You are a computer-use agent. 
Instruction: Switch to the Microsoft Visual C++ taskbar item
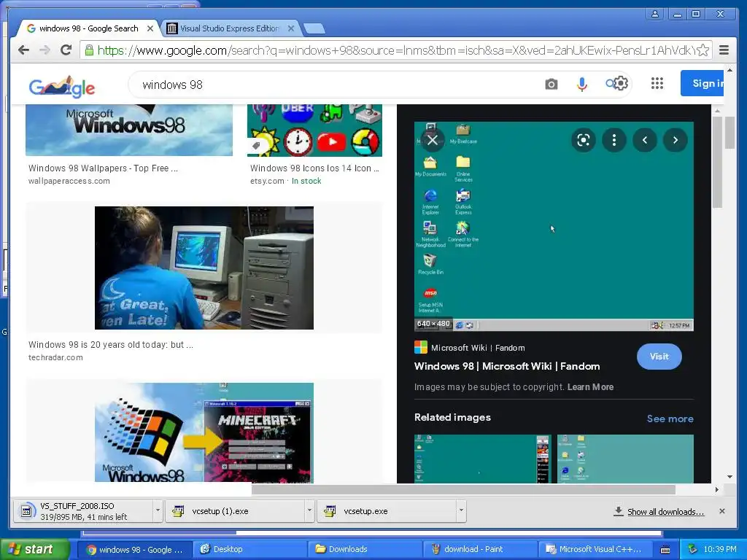coord(595,550)
